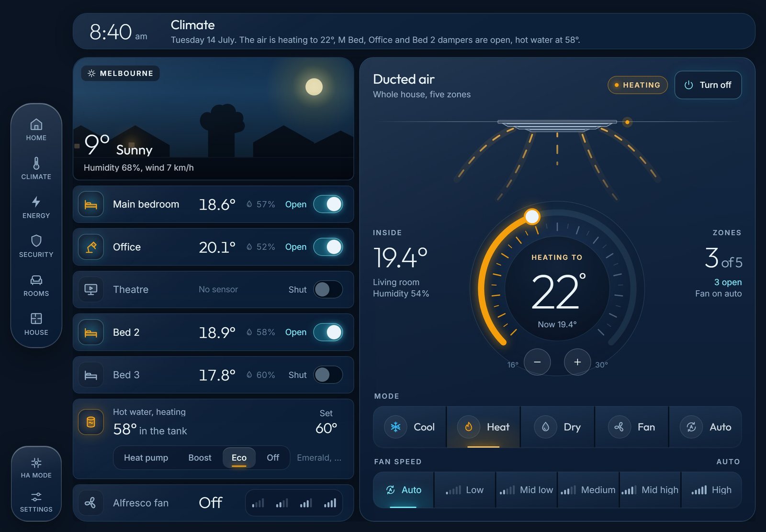Select Heat mode
Viewport: 766px width, 532px height.
pos(484,427)
